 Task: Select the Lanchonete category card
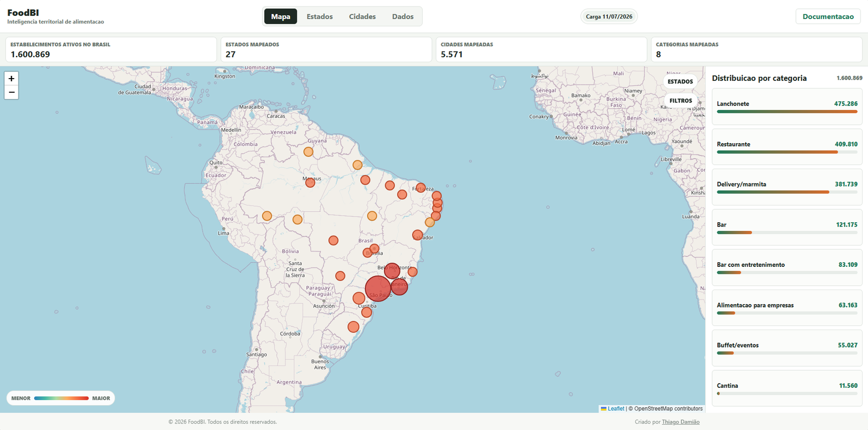pyautogui.click(x=787, y=106)
